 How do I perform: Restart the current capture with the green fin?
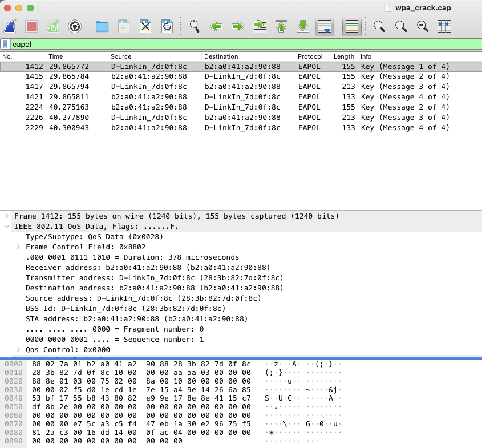(x=53, y=26)
